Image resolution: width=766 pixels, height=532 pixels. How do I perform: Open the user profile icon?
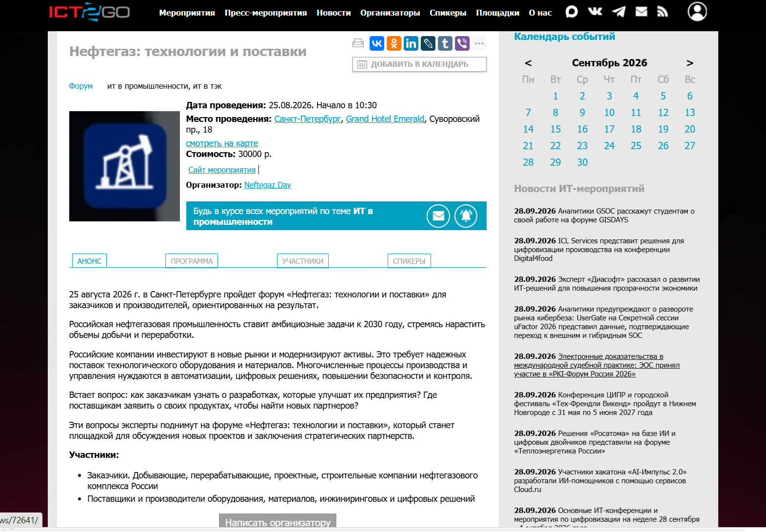tap(697, 12)
